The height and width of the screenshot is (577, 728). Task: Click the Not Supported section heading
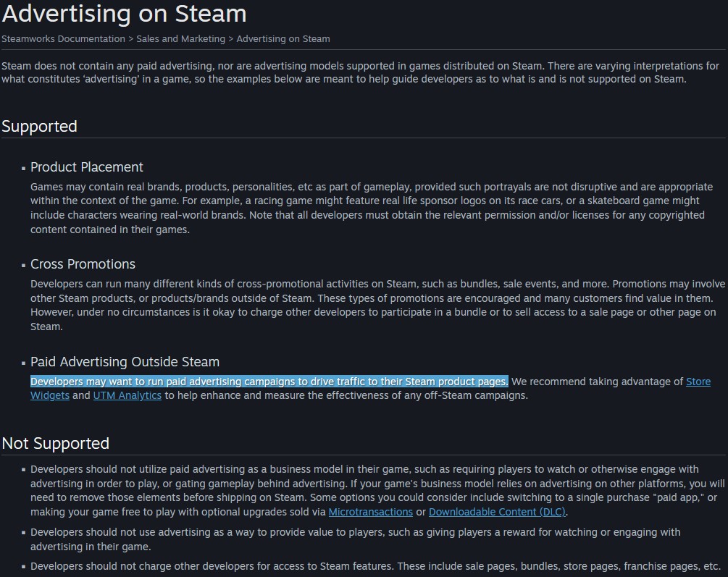coord(56,443)
